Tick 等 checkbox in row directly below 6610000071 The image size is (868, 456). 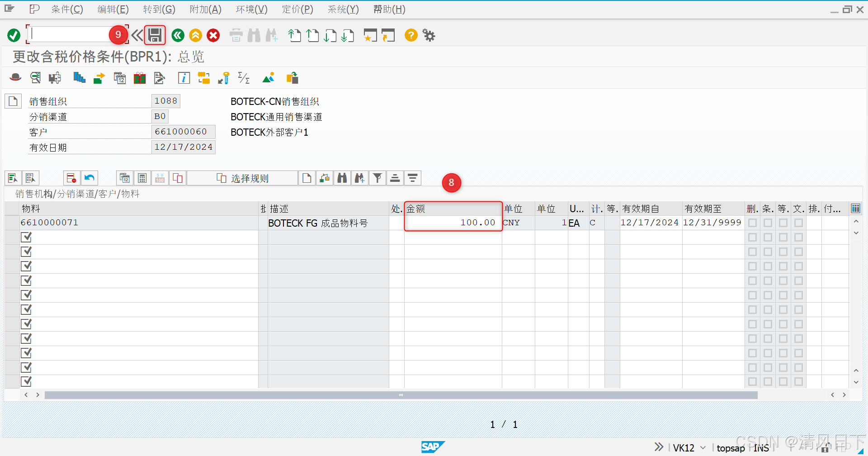pyautogui.click(x=783, y=237)
